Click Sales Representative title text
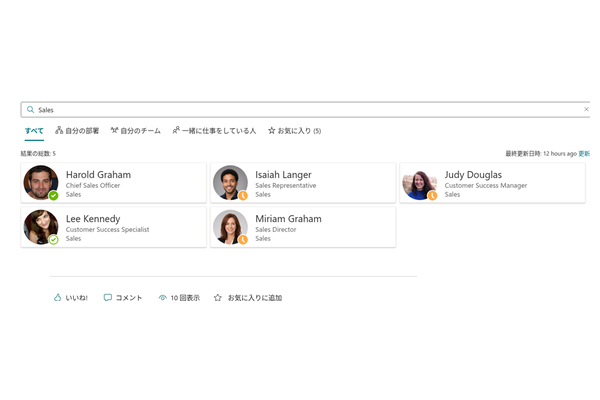 [x=286, y=185]
